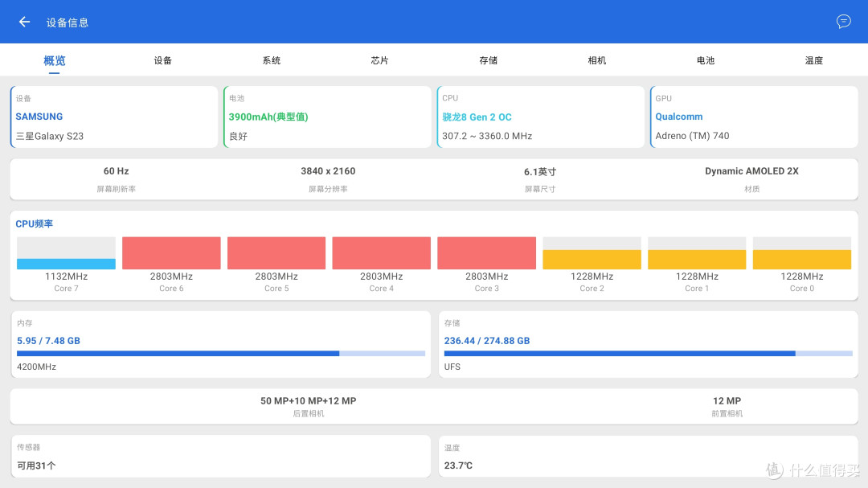Viewport: 868px width, 488px height.
Task: Click the CPU频率 heading
Action: (35, 223)
